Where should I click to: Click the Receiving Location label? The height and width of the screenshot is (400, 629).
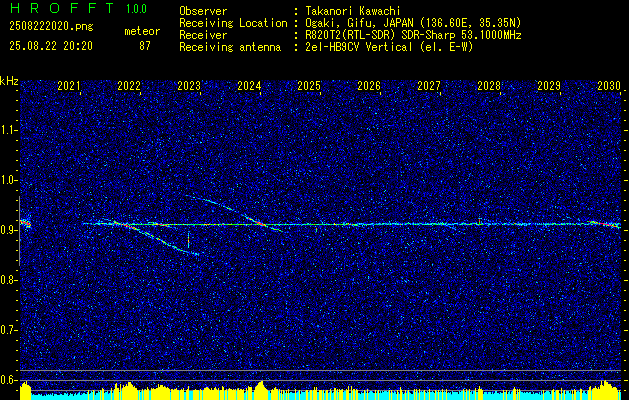point(233,23)
